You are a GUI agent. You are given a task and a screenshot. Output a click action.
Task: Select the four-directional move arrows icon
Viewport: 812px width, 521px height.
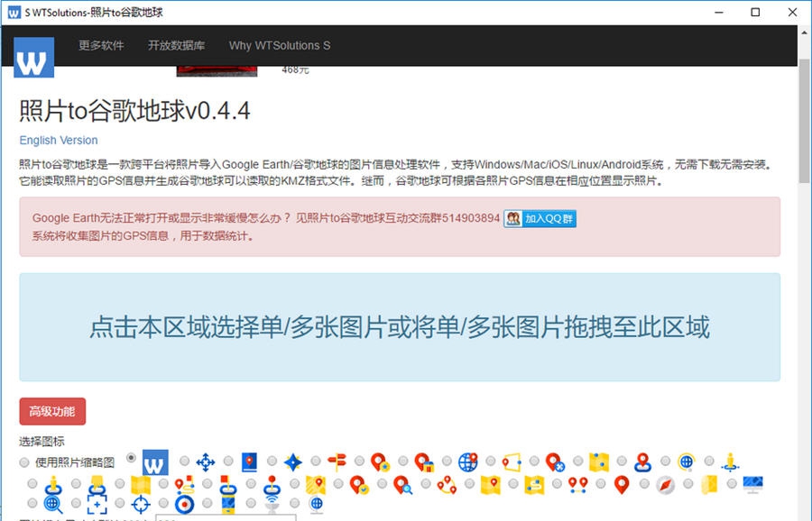205,462
